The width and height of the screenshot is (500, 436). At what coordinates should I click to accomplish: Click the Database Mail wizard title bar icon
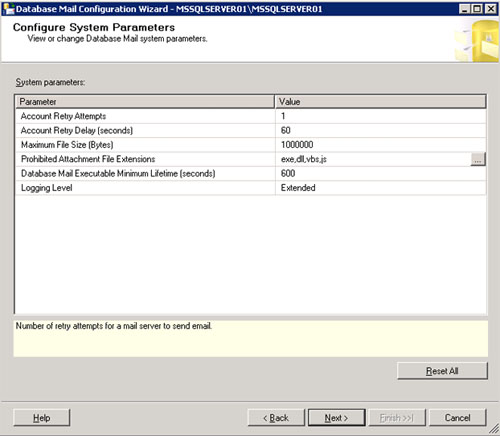(x=8, y=9)
